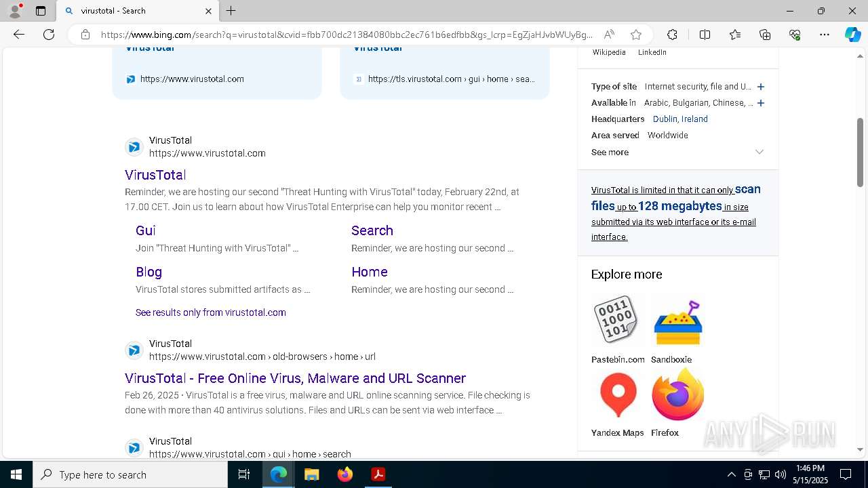
Task: Expand Type of site plus icon
Action: tap(761, 87)
